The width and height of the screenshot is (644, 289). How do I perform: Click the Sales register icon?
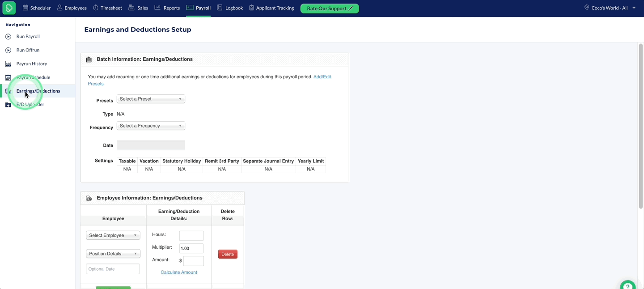click(131, 8)
